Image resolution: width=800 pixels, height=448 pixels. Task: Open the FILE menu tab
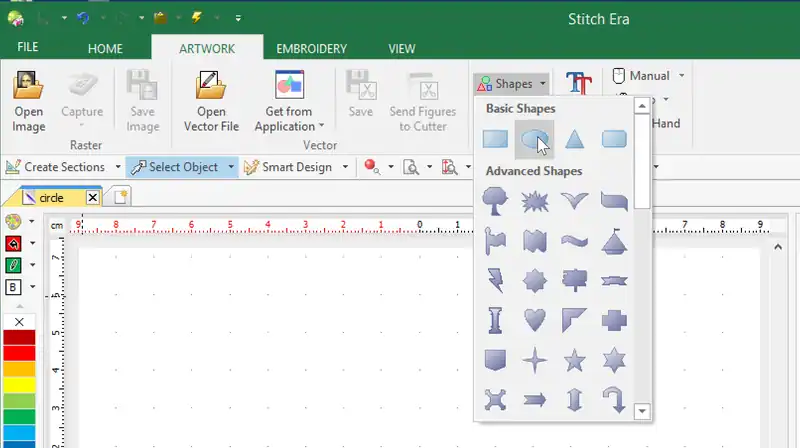click(28, 48)
